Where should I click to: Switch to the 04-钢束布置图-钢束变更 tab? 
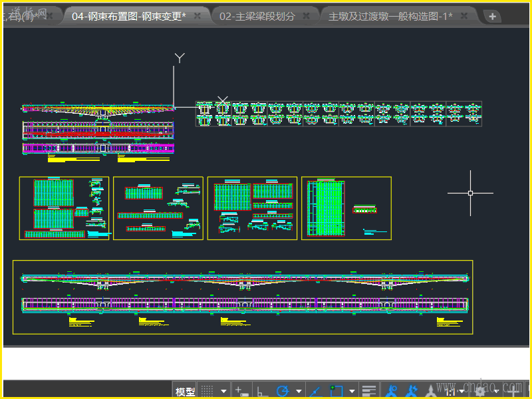(129, 16)
